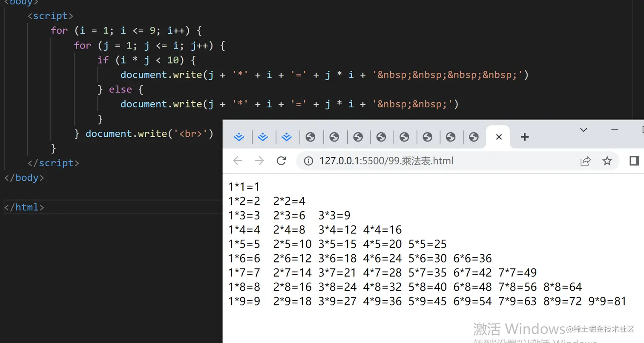Screen dimensions: 644x343
Task: Share this page from the address bar
Action: click(x=586, y=161)
